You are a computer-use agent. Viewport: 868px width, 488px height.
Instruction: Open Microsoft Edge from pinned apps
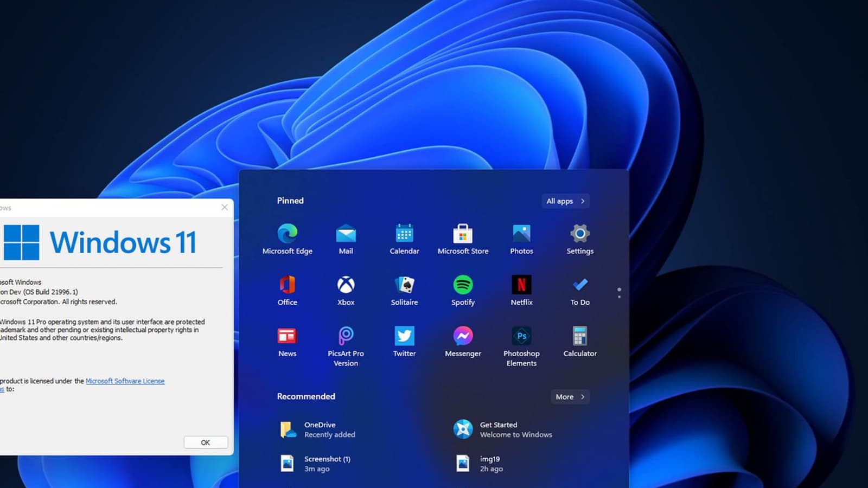coord(288,239)
